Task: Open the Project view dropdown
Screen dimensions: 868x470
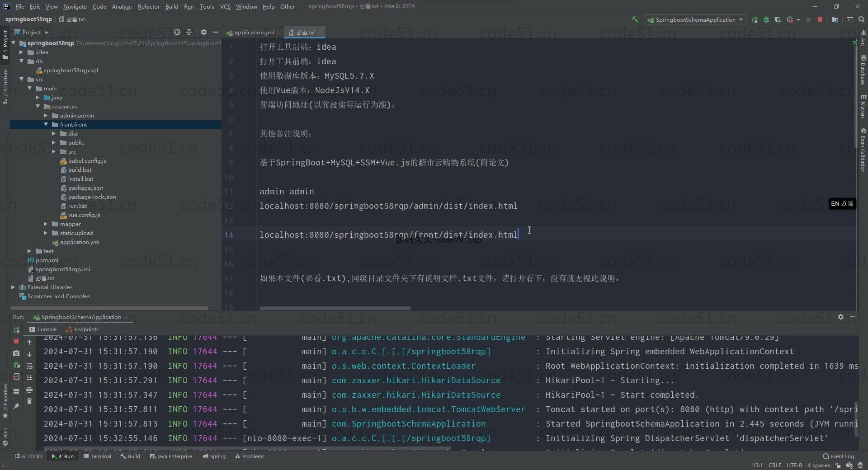Action: [31, 32]
